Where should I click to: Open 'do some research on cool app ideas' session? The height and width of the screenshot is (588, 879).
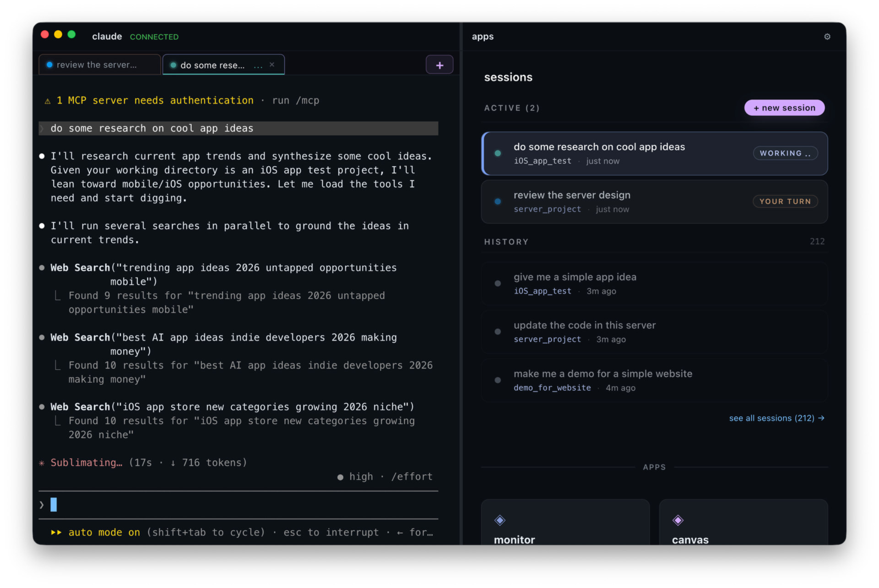[654, 153]
